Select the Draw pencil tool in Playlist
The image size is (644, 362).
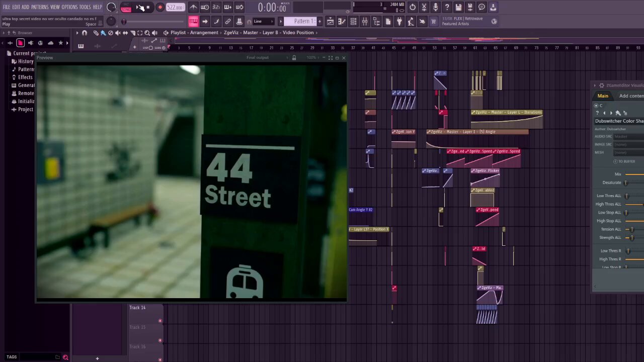[96, 33]
